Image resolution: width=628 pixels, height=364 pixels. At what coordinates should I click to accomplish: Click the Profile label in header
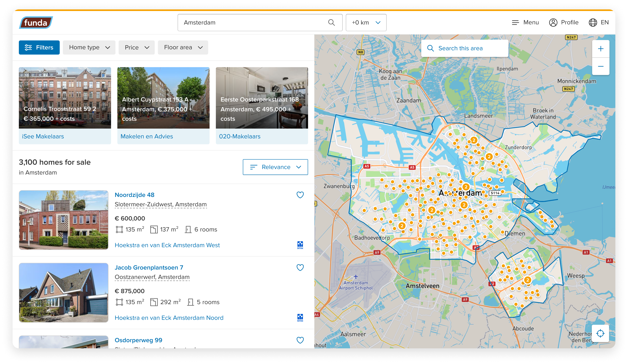click(x=570, y=23)
